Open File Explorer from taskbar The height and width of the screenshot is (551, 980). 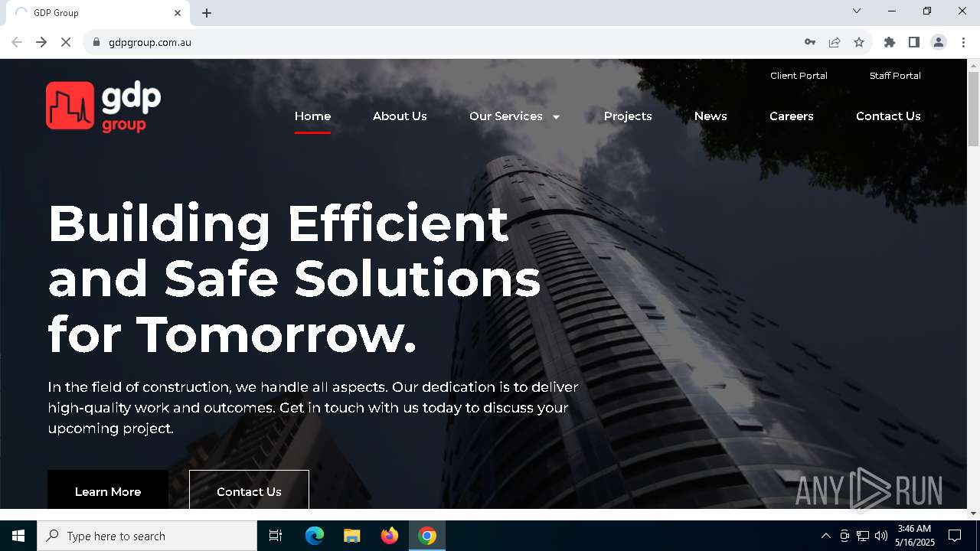pyautogui.click(x=352, y=536)
